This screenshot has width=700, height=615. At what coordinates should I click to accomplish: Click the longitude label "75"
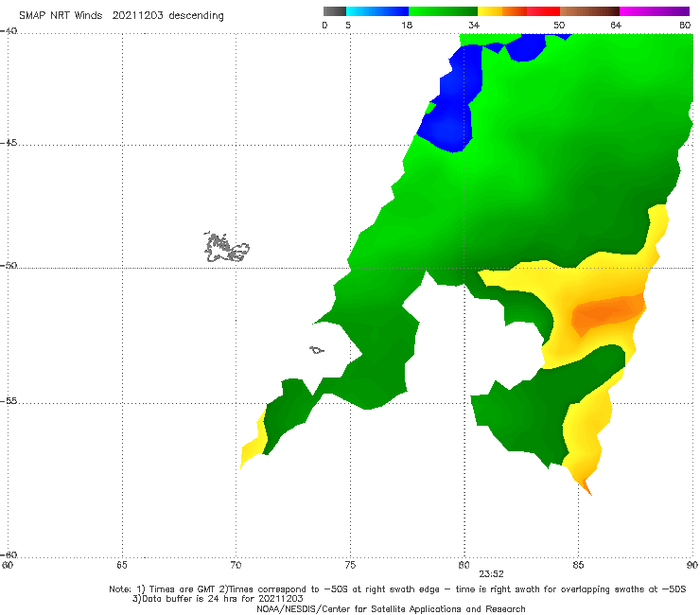pos(350,565)
